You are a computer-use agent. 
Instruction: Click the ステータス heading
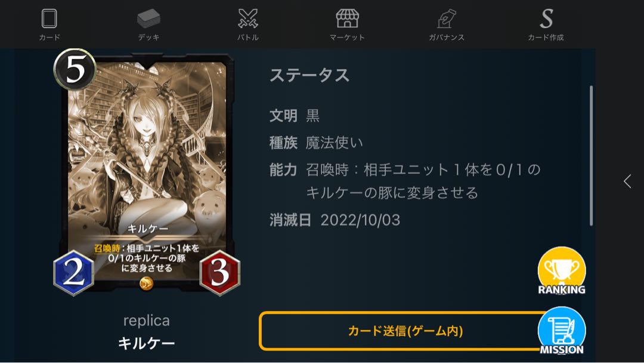coord(309,75)
